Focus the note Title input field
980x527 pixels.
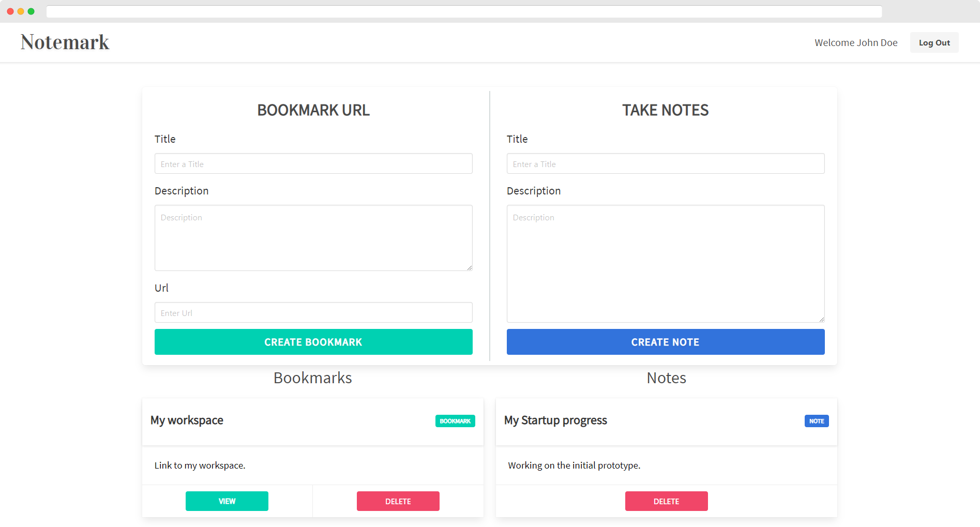(x=665, y=164)
